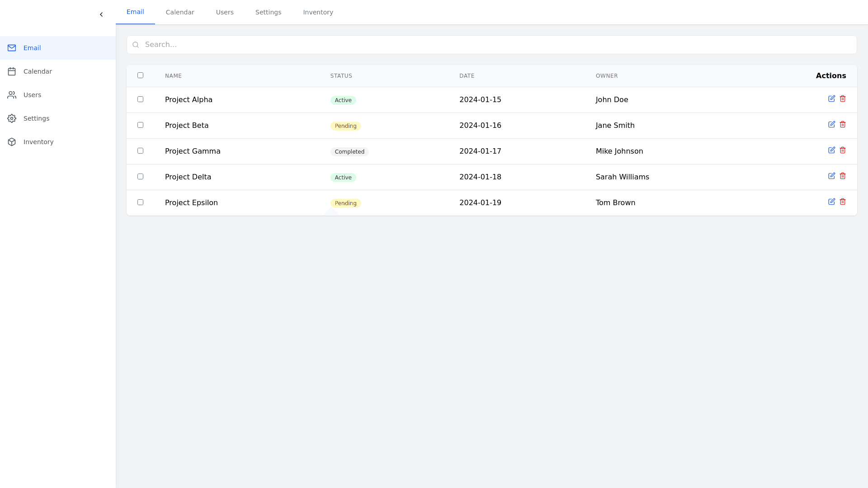
Task: Select the Email icon in the sidebar
Action: [x=11, y=47]
